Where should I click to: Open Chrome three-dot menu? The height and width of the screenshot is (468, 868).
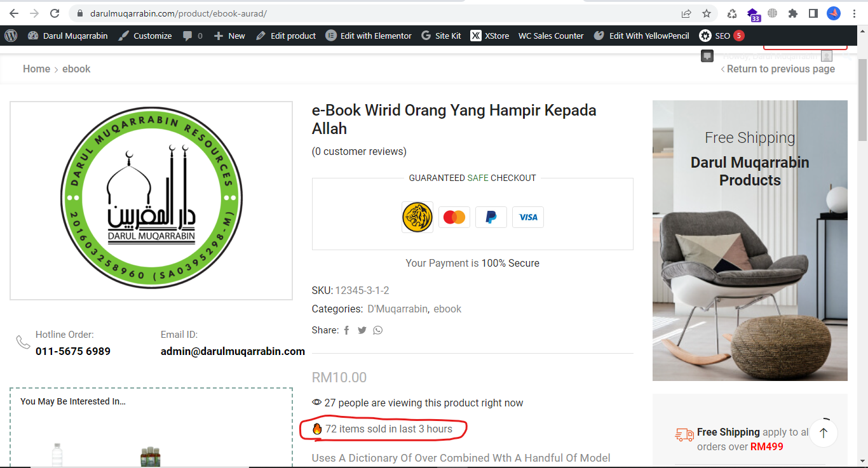coord(855,13)
